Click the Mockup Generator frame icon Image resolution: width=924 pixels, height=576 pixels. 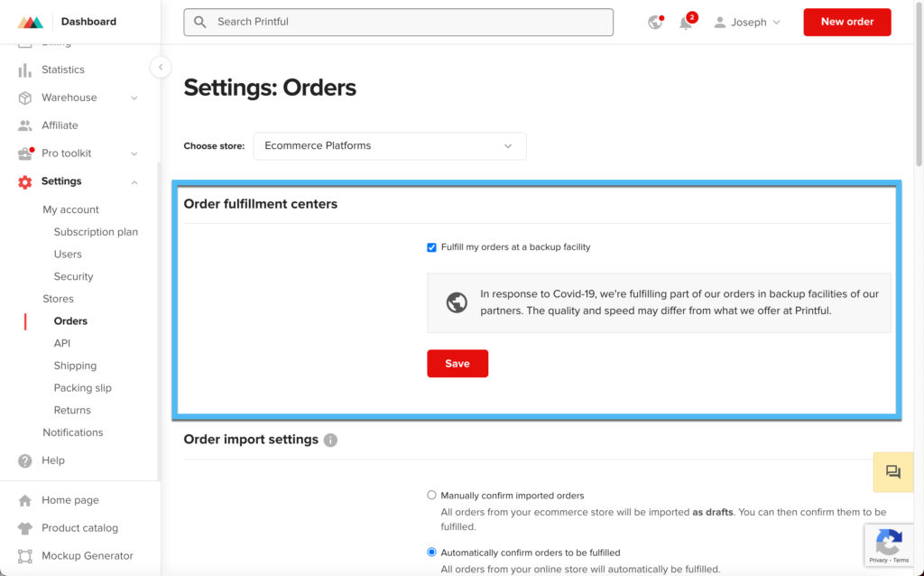click(x=24, y=556)
